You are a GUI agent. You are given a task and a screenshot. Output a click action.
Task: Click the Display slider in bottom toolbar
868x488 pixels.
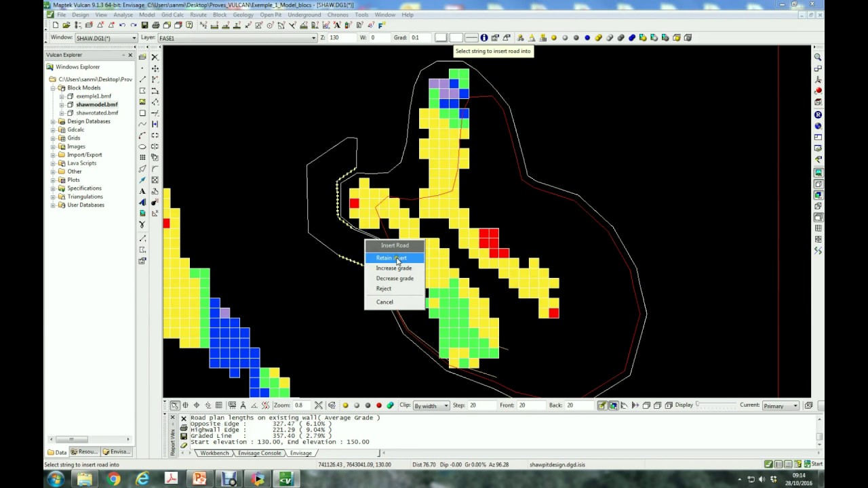coord(715,405)
